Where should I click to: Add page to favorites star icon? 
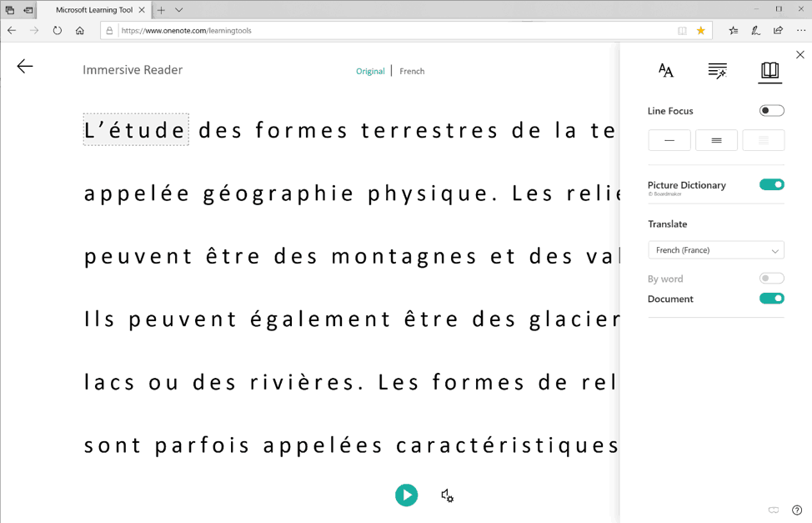click(x=700, y=31)
